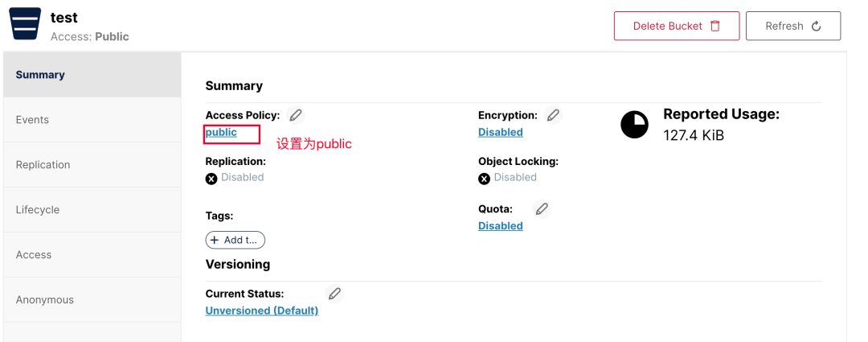
Task: Click the Encryption edit pencil icon
Action: point(553,115)
